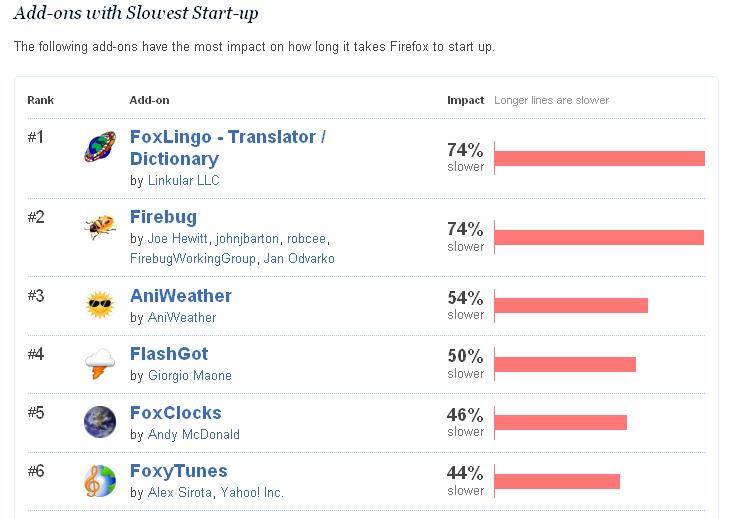Open Joe Hewitt author link

pos(177,240)
